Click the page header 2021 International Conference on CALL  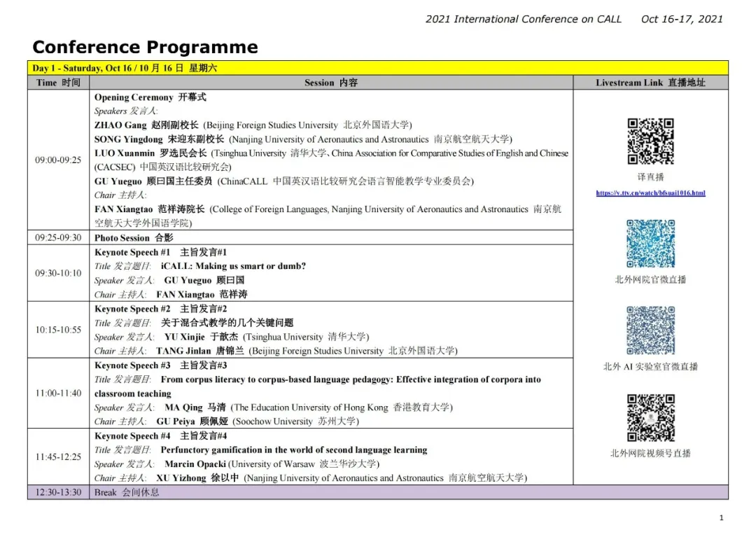[x=523, y=19]
